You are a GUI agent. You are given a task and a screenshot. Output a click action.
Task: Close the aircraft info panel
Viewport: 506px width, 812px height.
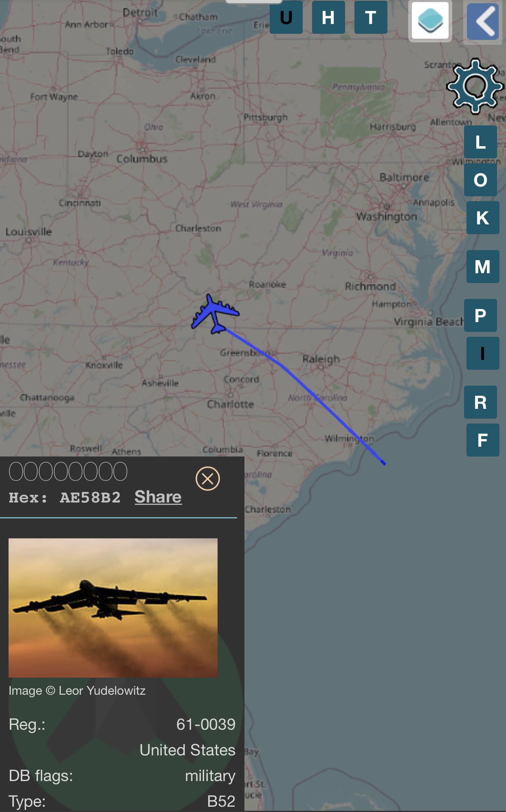coord(208,478)
